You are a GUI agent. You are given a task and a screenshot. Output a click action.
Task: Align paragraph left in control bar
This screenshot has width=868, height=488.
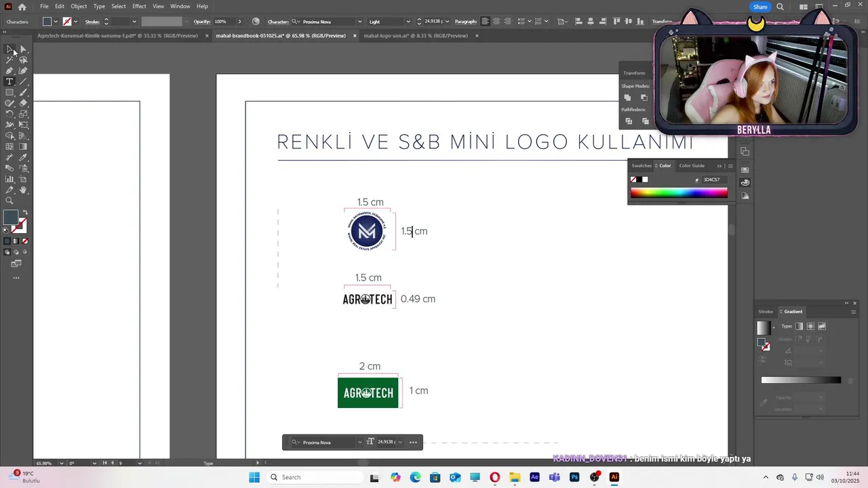[485, 22]
